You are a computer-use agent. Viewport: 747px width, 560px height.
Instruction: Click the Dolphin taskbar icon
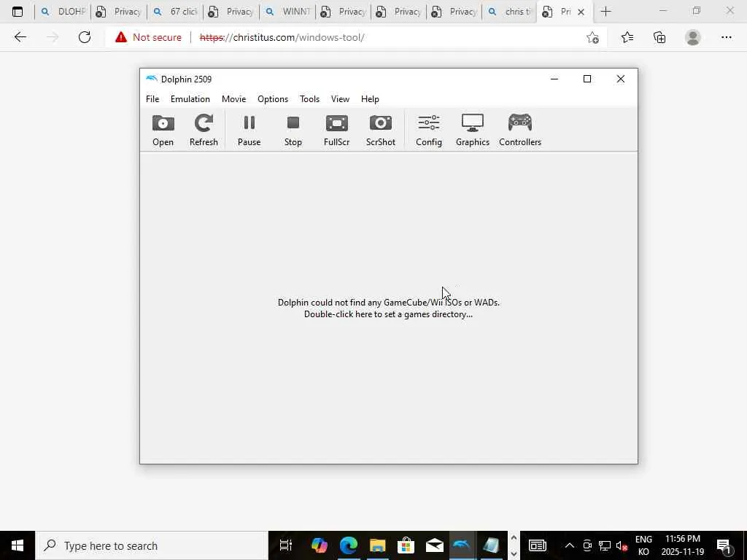[462, 545]
